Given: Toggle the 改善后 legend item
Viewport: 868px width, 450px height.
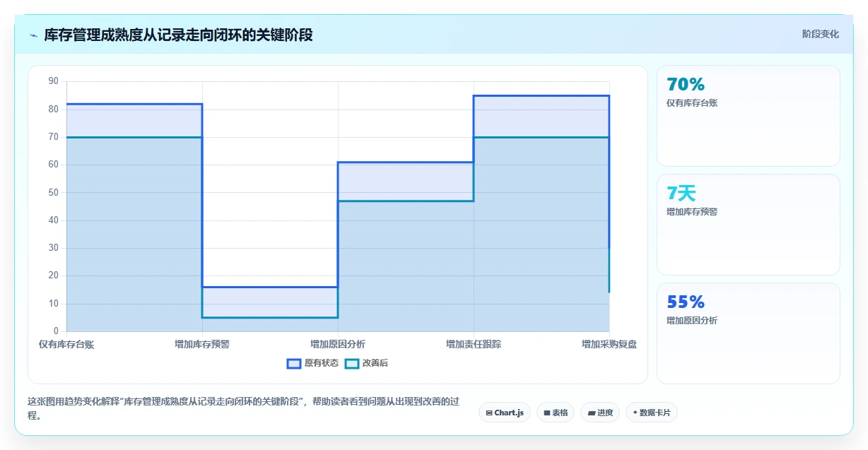Looking at the screenshot, I should (x=366, y=363).
